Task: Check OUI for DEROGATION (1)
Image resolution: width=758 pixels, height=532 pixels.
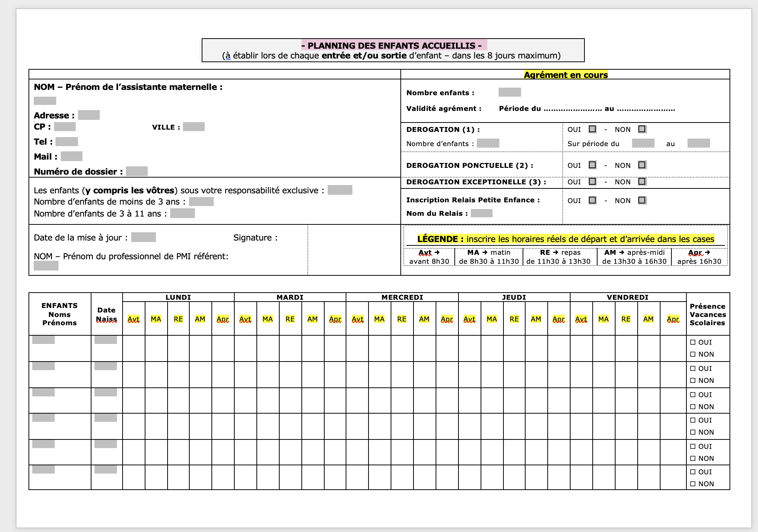Action: pos(592,129)
